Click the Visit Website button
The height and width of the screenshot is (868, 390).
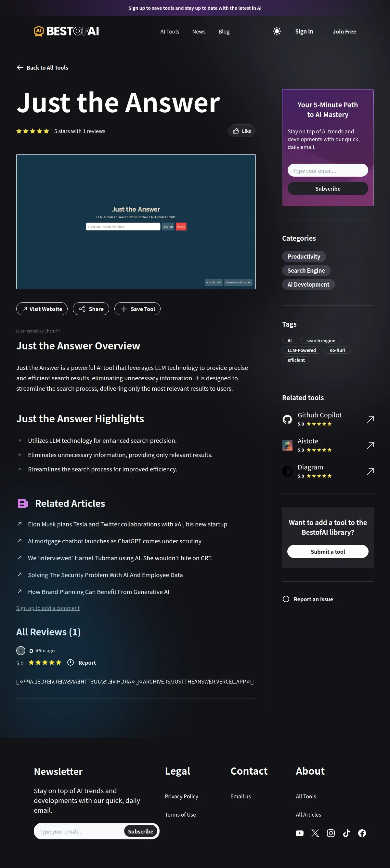[42, 309]
